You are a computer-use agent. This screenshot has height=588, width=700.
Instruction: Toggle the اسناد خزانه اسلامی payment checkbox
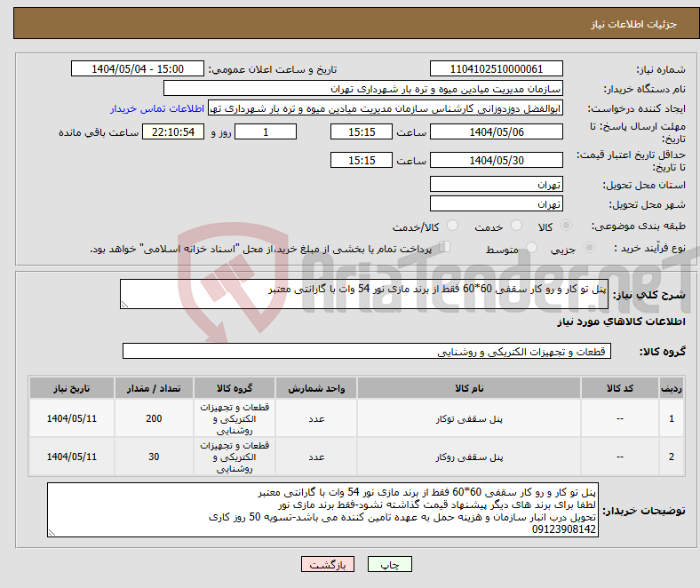(x=445, y=247)
